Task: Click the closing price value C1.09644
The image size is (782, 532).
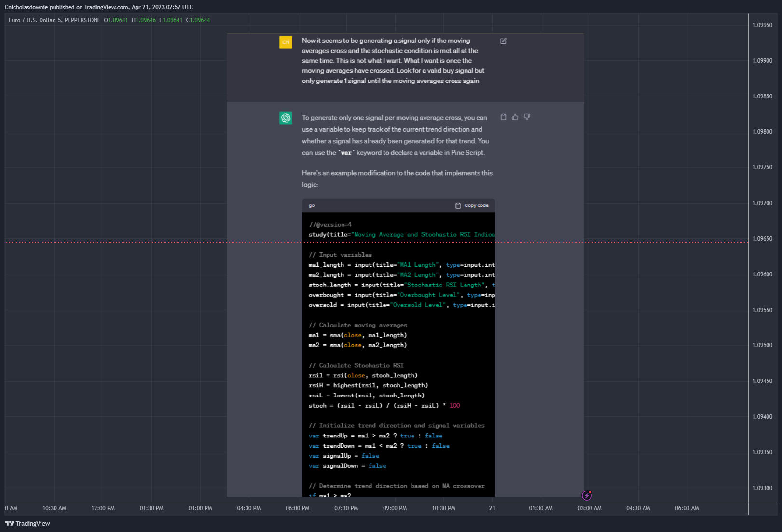Action: pyautogui.click(x=198, y=20)
